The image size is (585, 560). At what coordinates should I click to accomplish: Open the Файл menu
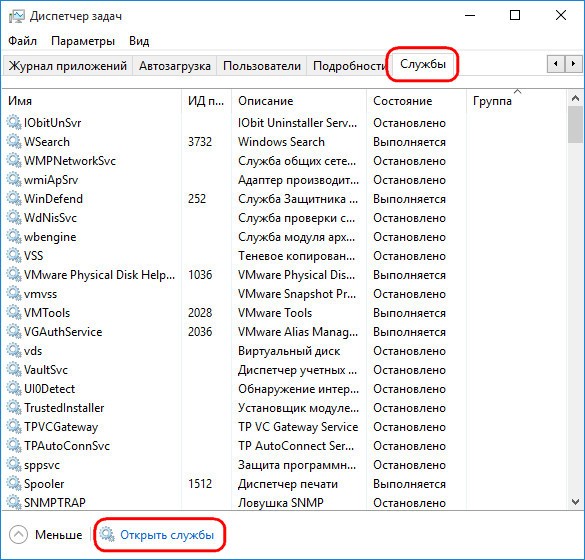(x=22, y=41)
